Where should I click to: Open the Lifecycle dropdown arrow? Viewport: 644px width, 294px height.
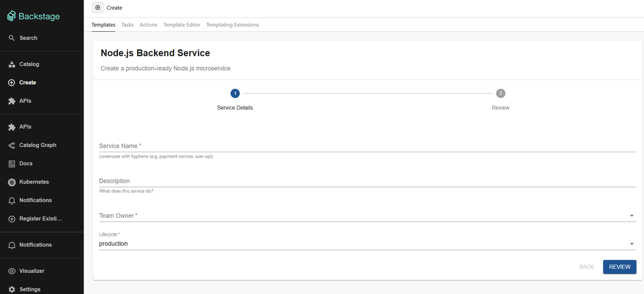(632, 244)
